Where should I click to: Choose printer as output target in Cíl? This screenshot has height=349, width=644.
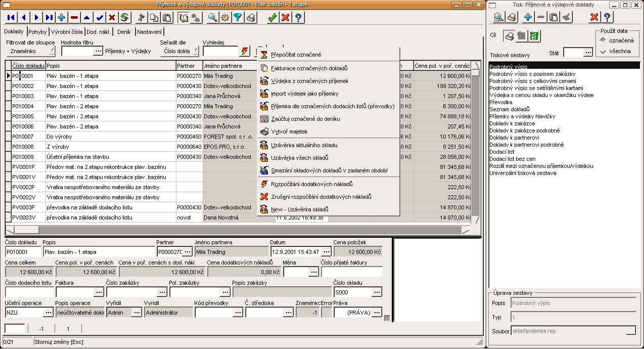click(x=510, y=36)
